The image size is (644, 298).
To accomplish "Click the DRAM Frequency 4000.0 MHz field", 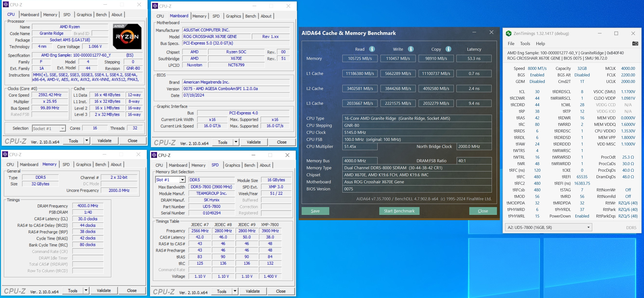I will tap(88, 206).
